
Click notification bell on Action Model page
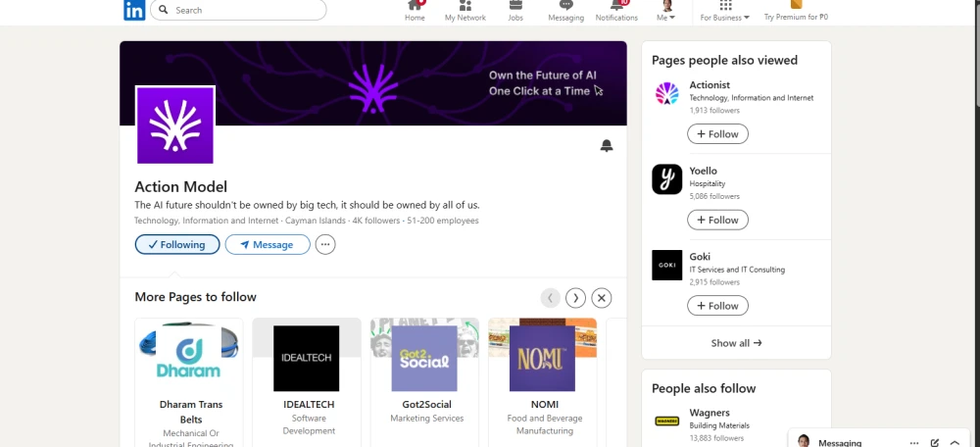pos(607,146)
